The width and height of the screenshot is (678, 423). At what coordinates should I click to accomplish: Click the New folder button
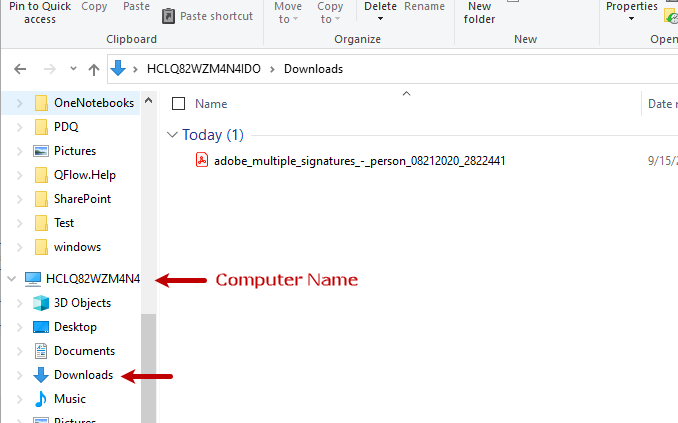479,13
